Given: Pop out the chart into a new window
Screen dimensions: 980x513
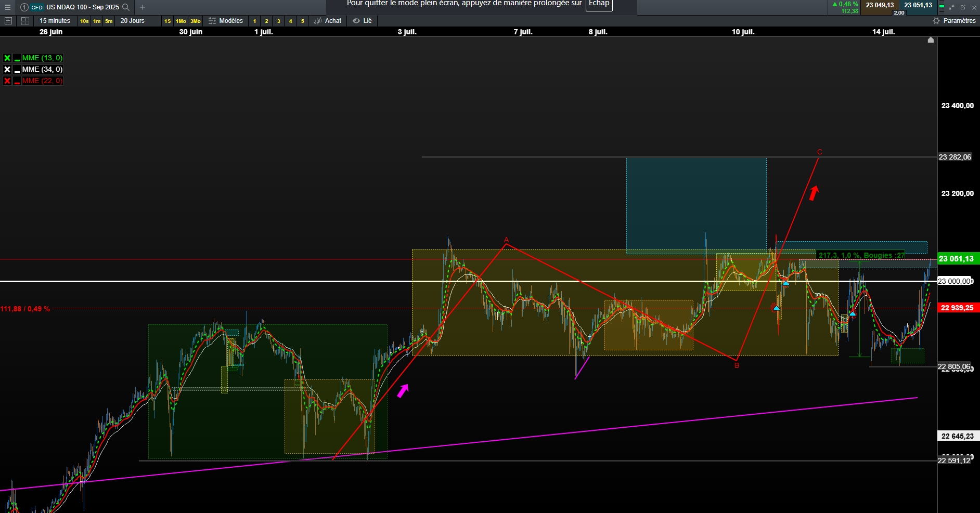Looking at the screenshot, I should [x=963, y=7].
